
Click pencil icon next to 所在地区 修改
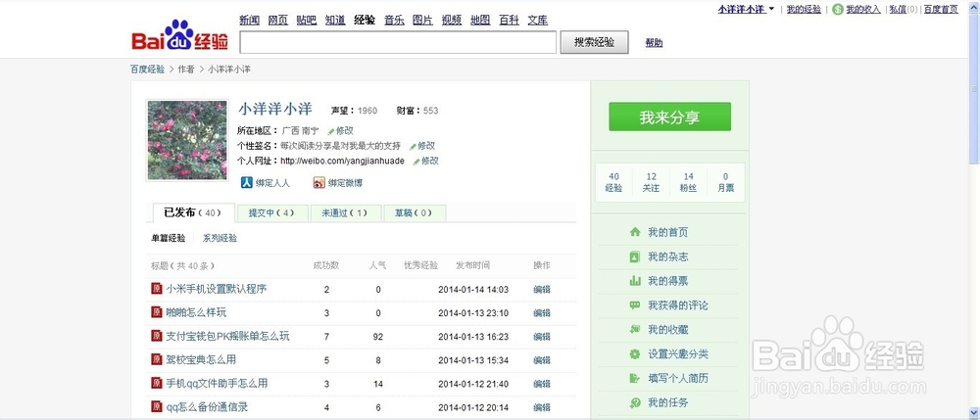point(331,131)
